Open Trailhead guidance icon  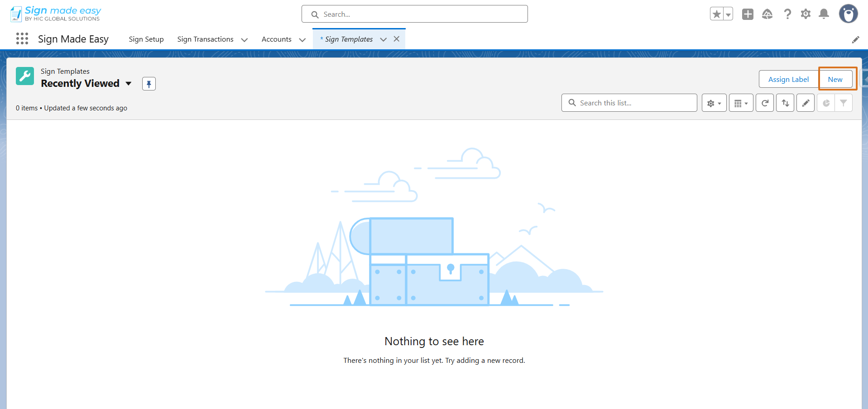(x=767, y=14)
